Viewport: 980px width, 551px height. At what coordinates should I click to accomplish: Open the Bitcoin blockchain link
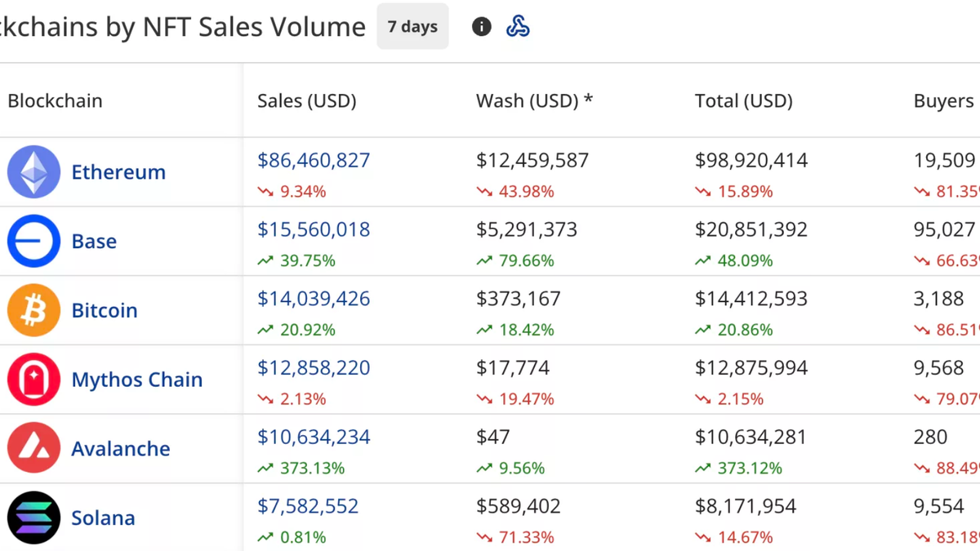pos(105,310)
